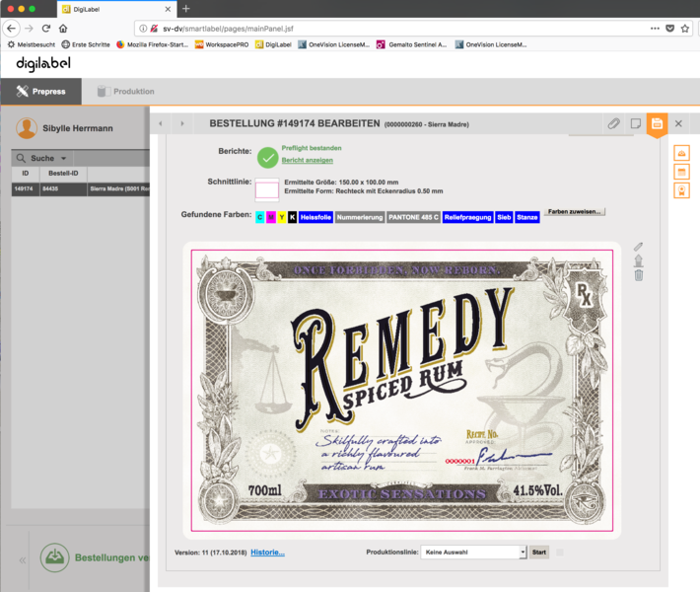Click the bottom orange sidebar icon
Screen dimensions: 700x592
[x=681, y=190]
